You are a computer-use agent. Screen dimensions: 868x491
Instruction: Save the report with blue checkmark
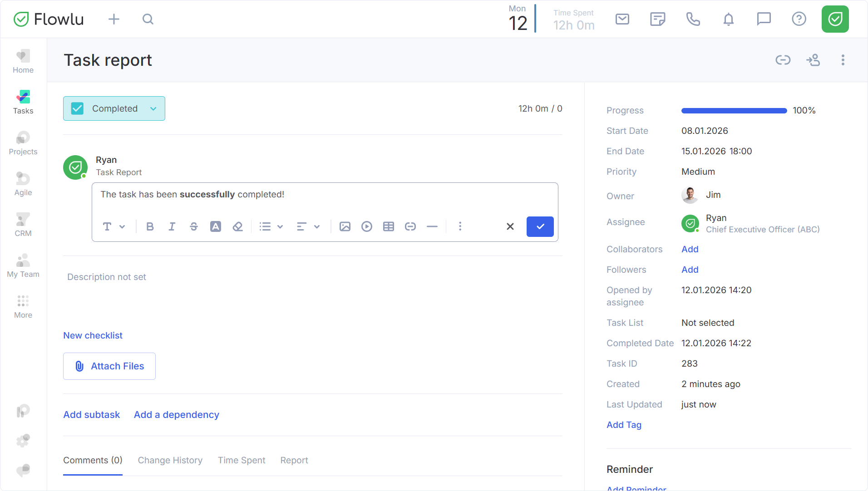[540, 226]
